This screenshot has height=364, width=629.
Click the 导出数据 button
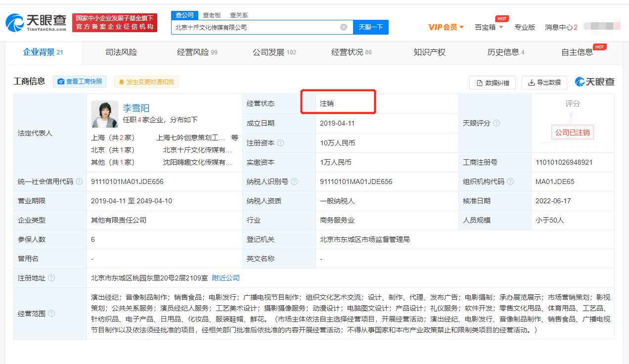click(544, 83)
